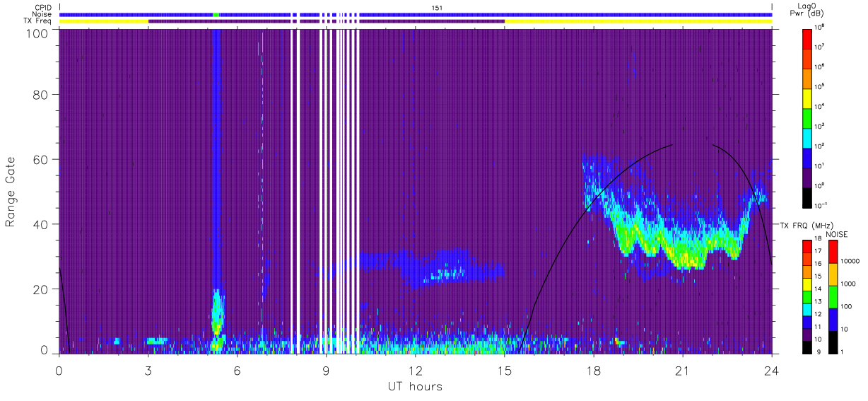
Task: Click the CPID label above the plot
Action: (43, 8)
